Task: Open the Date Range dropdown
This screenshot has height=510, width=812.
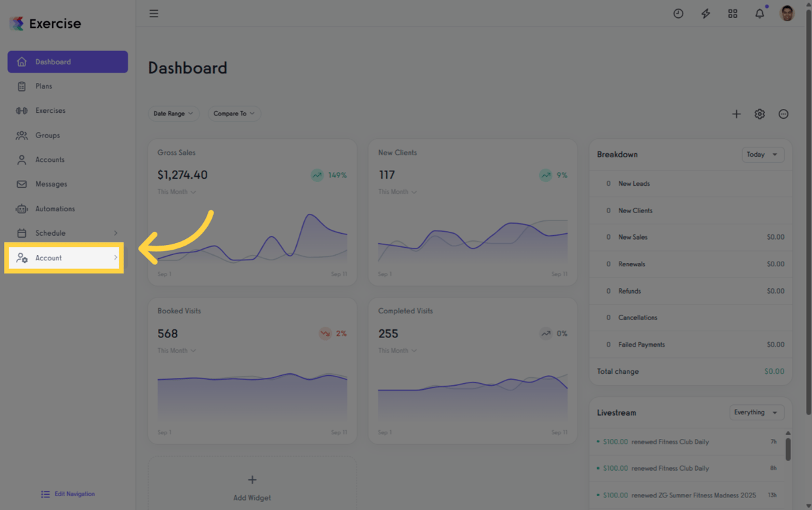Action: (173, 114)
